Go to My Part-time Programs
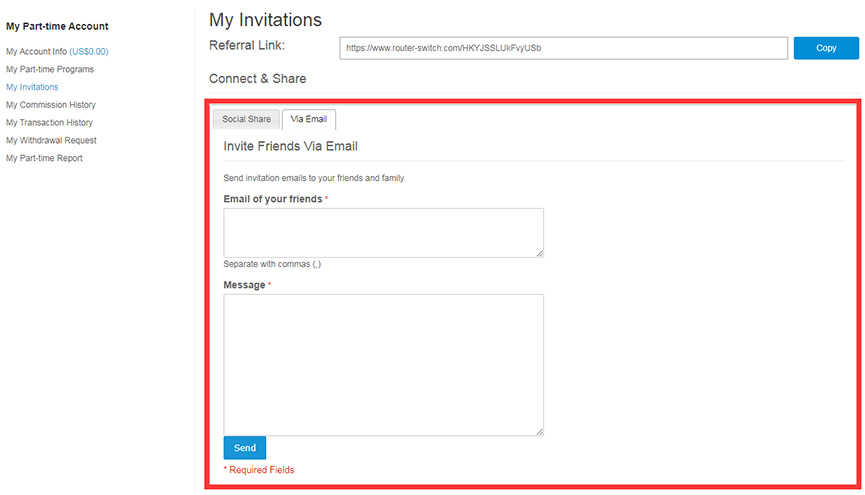This screenshot has height=495, width=865. (x=50, y=69)
